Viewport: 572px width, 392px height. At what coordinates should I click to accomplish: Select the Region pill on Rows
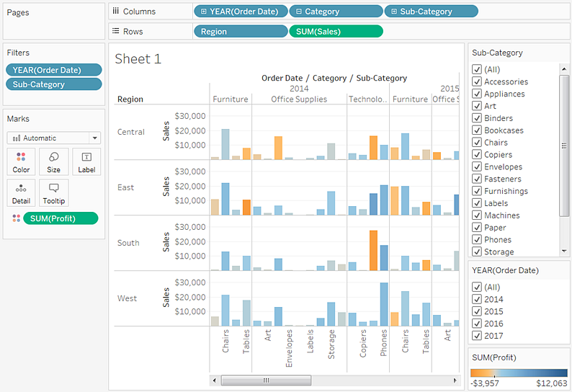240,31
